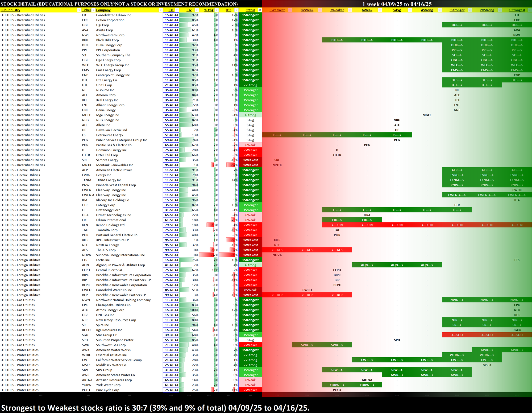
Task: Open the 5Avg column filter arrow
Action: 410,10
